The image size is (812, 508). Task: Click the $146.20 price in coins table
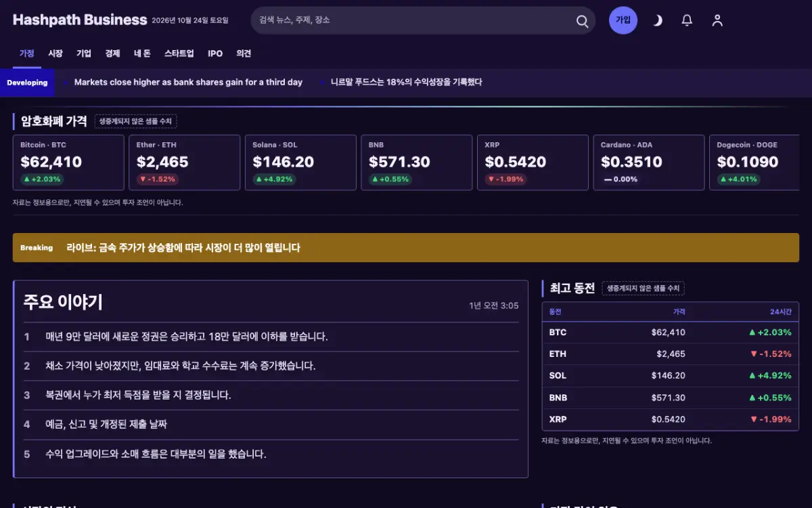point(669,376)
